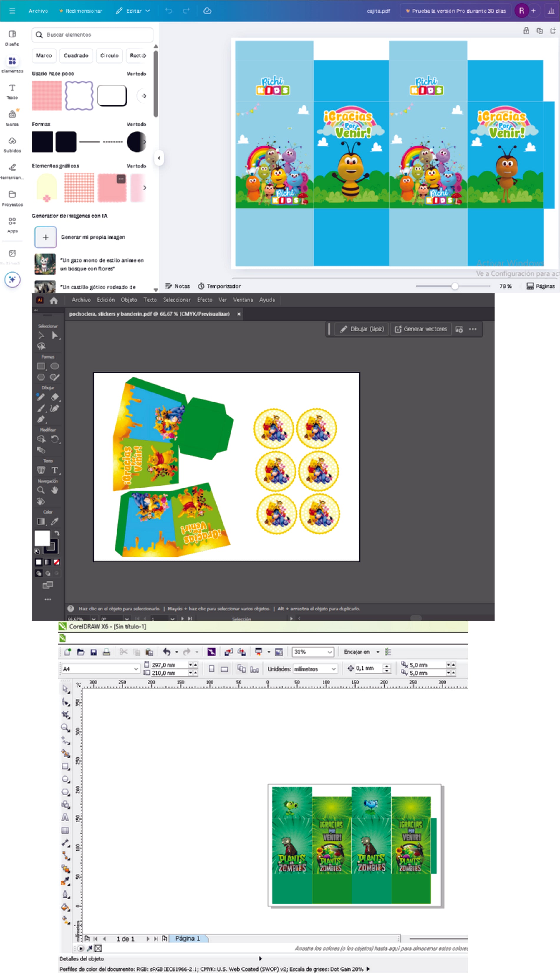Open Subidos uploads in Canva sidebar

(12, 144)
